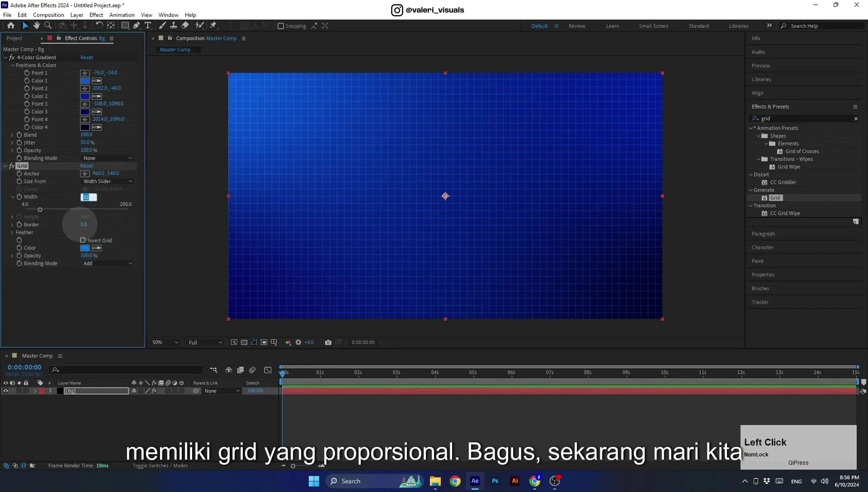Viewport: 868px width, 492px height.
Task: Select the Brush tool
Action: [x=162, y=26]
